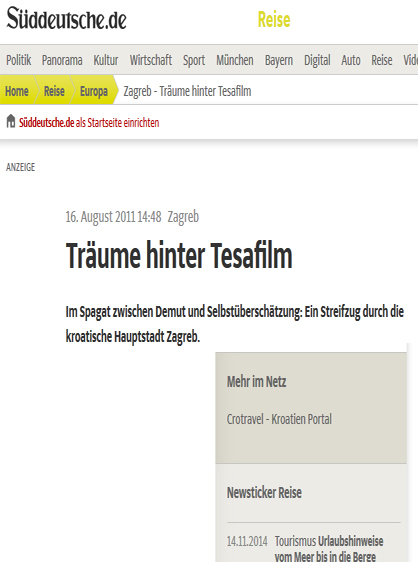The image size is (418, 562).
Task: Open the Crotravel - Kroatien Portal link
Action: click(279, 419)
